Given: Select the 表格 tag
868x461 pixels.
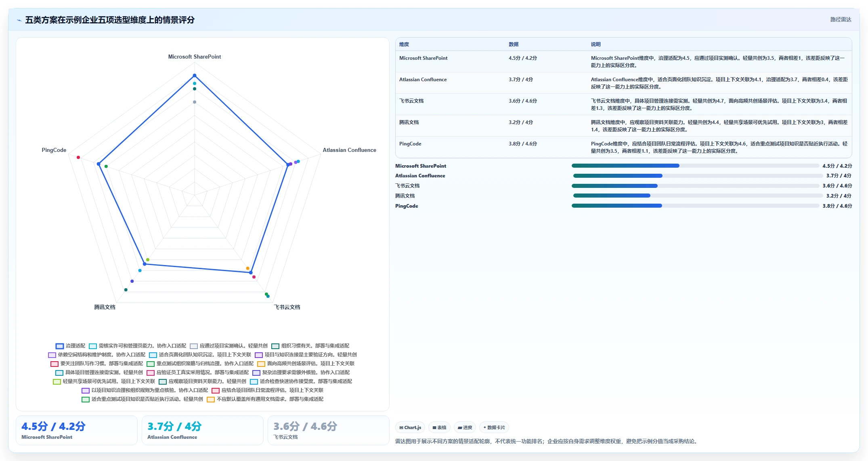Looking at the screenshot, I should coord(439,427).
